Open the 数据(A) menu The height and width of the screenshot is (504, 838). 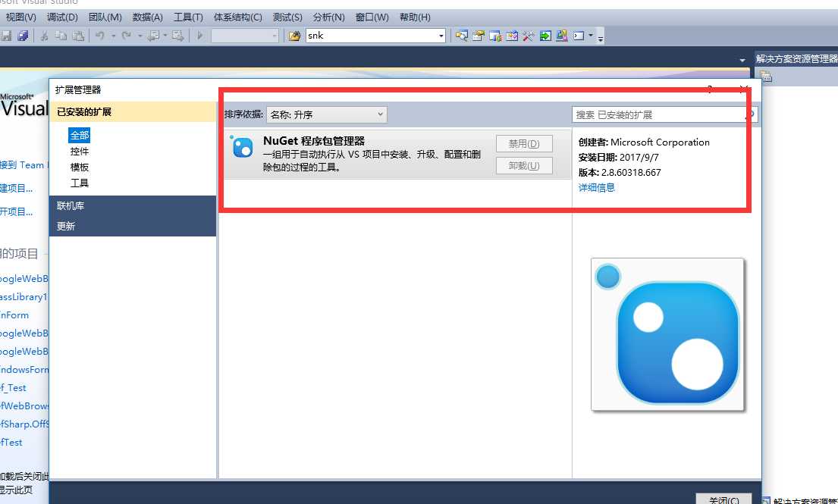click(x=148, y=17)
